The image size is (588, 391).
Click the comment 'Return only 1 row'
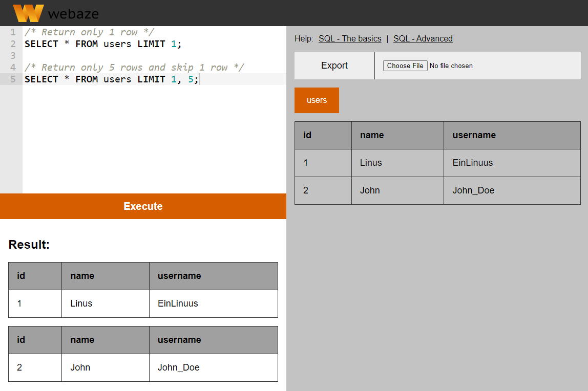pos(89,32)
